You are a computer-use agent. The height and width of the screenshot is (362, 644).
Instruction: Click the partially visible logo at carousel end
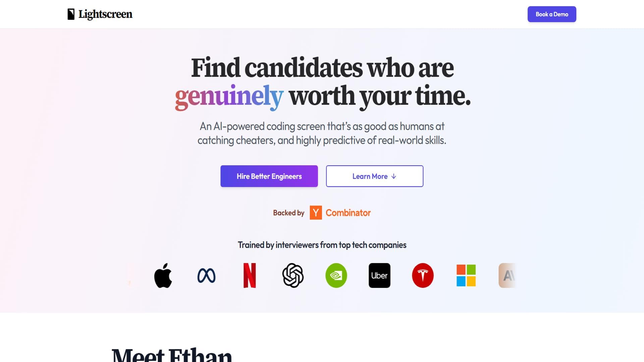pos(507,276)
